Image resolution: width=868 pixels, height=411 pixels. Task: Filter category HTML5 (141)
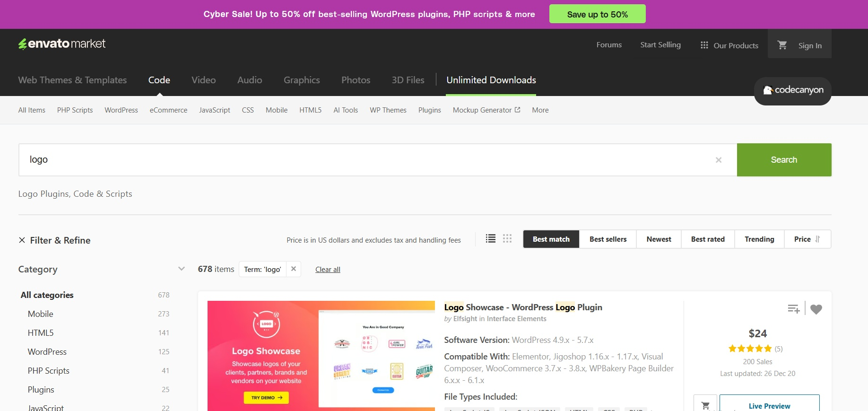[x=41, y=333]
